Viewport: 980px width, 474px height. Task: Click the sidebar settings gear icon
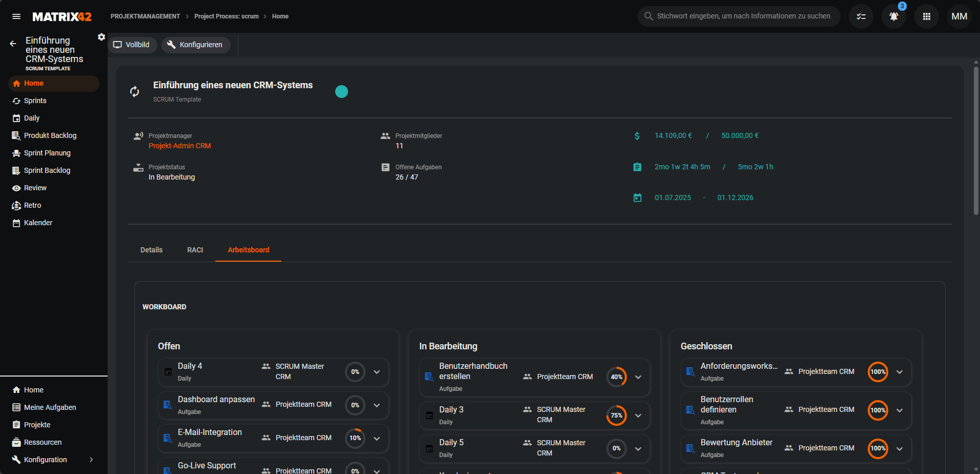pos(101,37)
